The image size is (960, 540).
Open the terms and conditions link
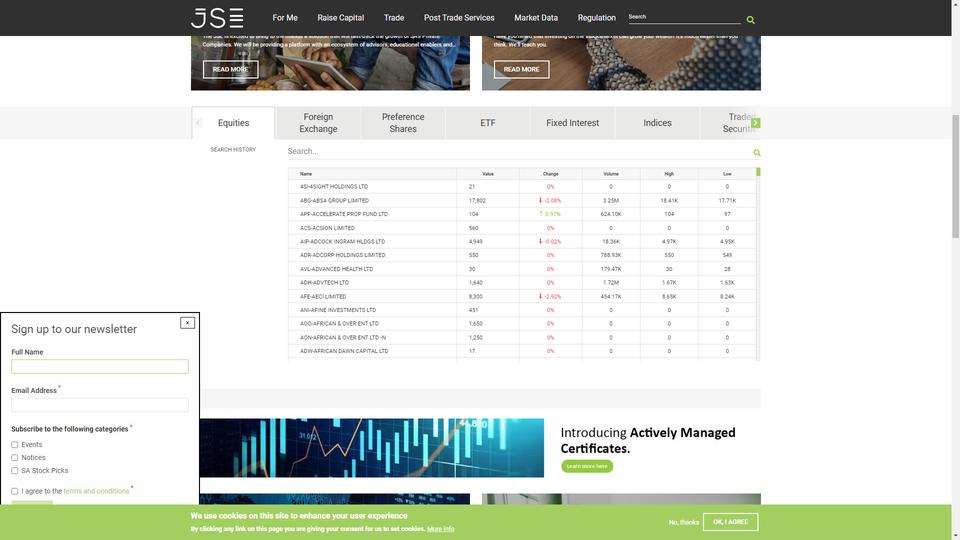(x=96, y=491)
